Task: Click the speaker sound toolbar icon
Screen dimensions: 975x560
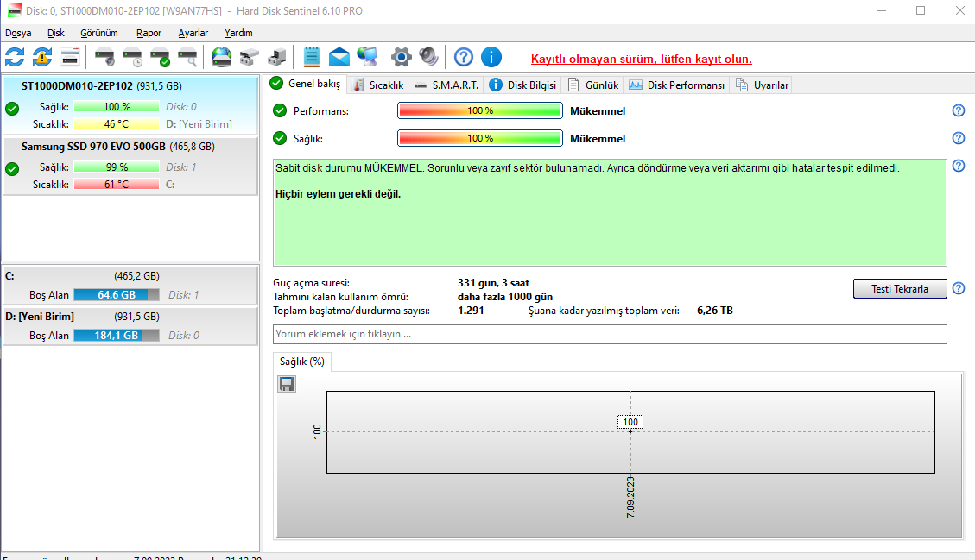Action: (428, 57)
